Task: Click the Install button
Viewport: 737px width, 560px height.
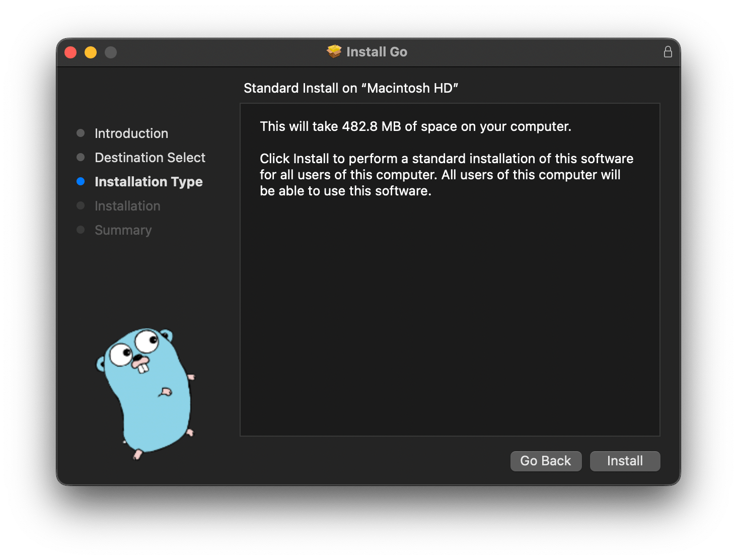Action: coord(625,461)
